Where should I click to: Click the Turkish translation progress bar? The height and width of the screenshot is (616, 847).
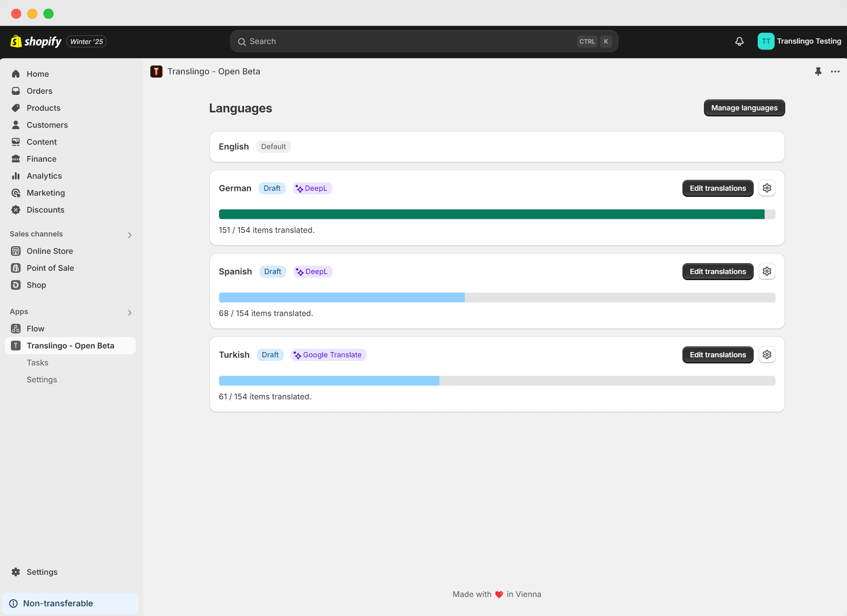pyautogui.click(x=497, y=380)
